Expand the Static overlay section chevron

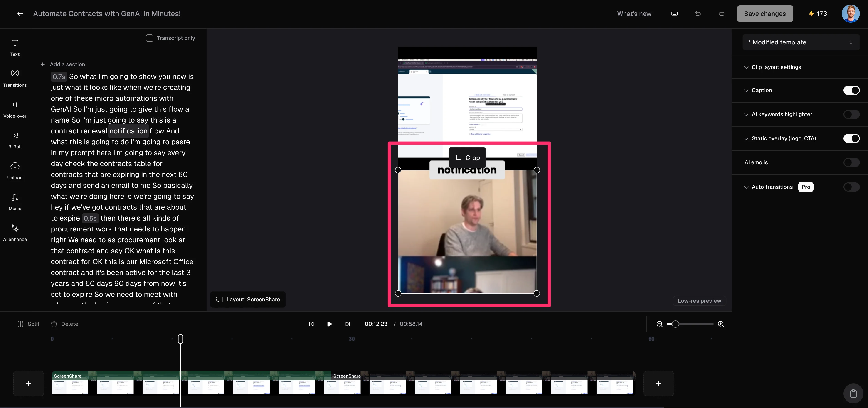coord(746,138)
